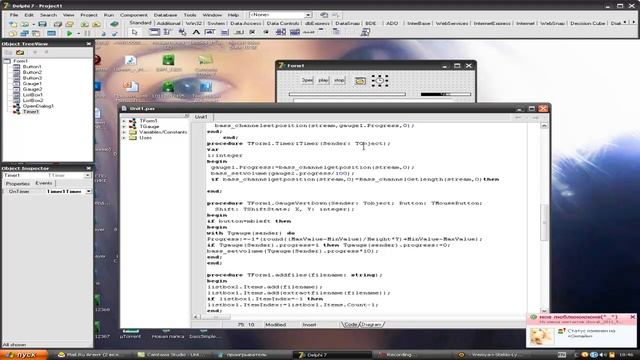Switch to the Diagram tab below the code editor
The width and height of the screenshot is (640, 360).
point(371,324)
